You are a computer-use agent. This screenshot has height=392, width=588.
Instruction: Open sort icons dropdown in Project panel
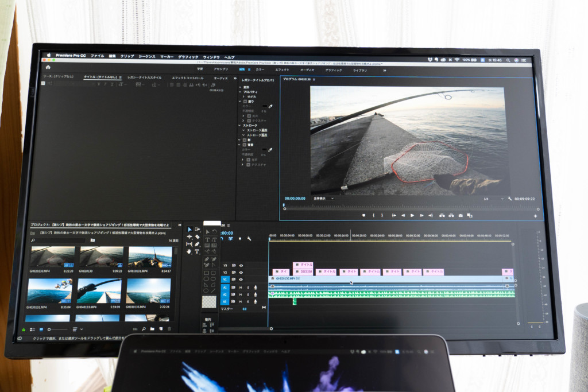(x=77, y=329)
